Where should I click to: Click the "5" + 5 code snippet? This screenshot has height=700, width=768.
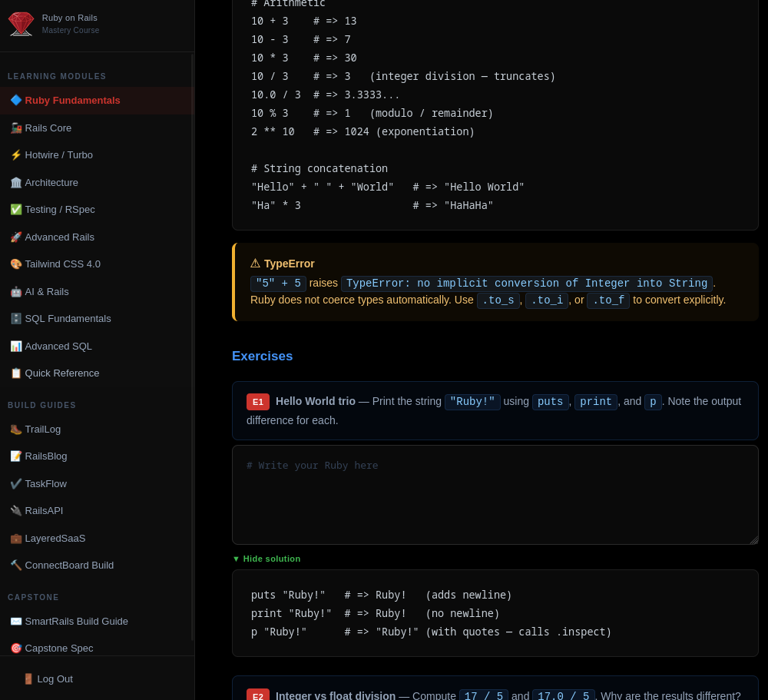click(278, 284)
